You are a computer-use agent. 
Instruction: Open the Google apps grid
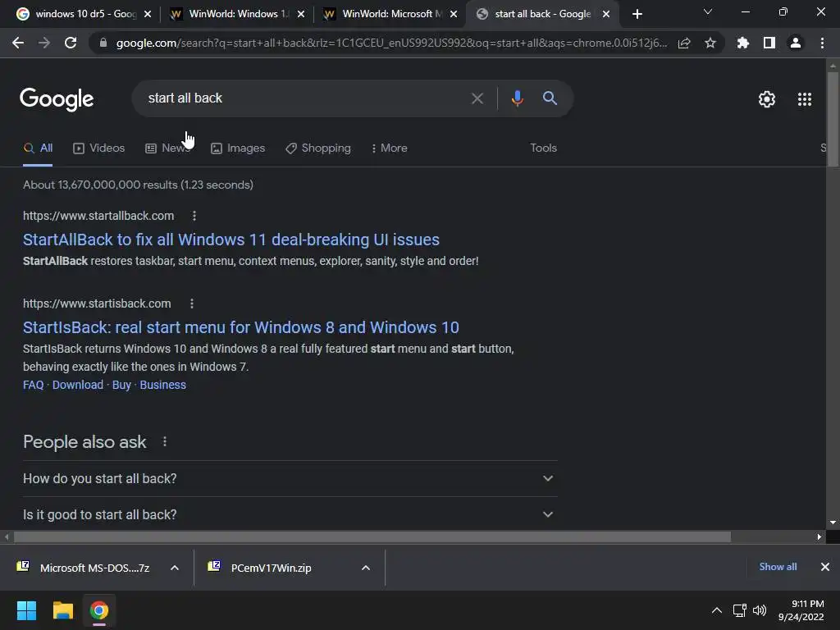pyautogui.click(x=805, y=99)
